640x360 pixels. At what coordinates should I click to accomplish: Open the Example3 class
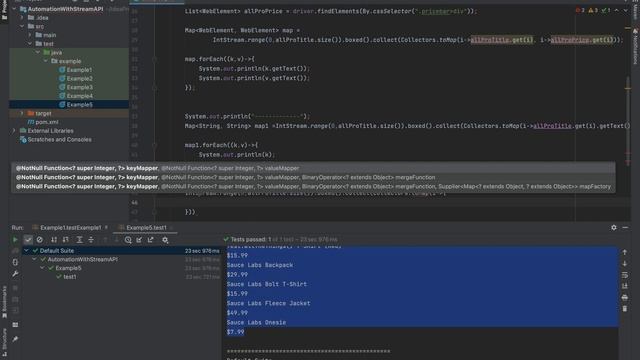[80, 87]
